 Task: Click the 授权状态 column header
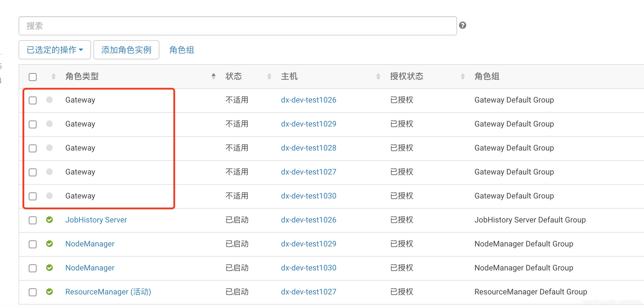[407, 76]
